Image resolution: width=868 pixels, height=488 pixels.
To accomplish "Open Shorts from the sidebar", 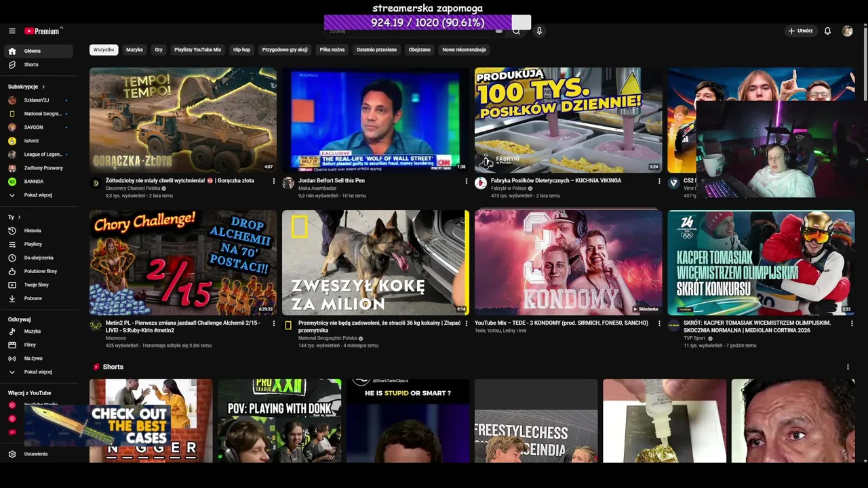I will 39,65.
